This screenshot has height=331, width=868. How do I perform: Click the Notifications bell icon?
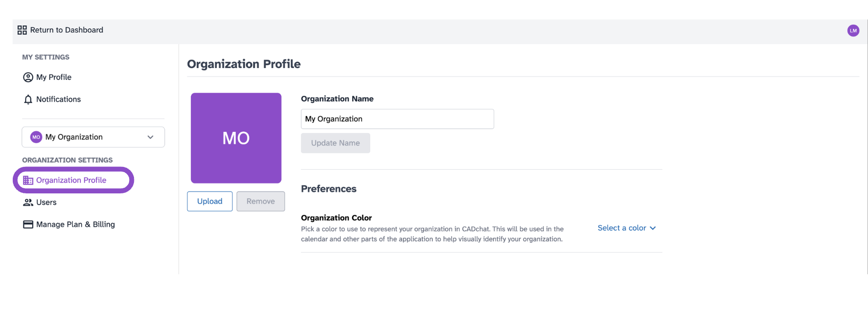tap(28, 99)
